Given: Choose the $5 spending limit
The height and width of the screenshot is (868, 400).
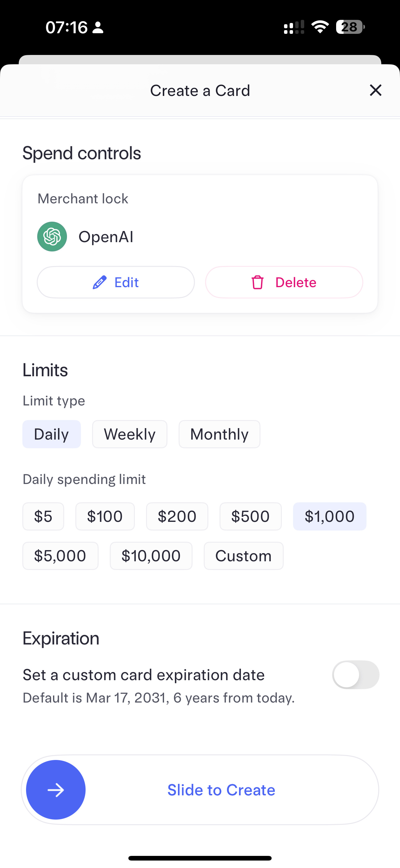Looking at the screenshot, I should (43, 516).
